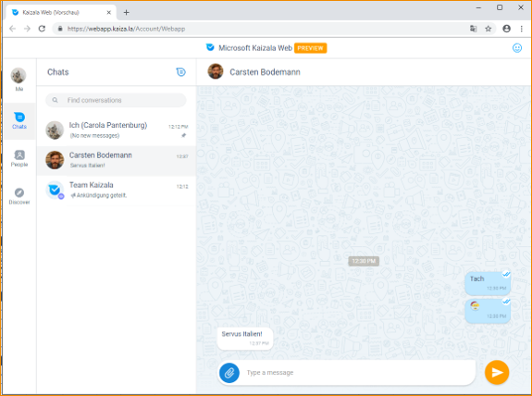The image size is (532, 396).
Task: Click the Carsten Bodemann name in chat header
Action: 265,72
